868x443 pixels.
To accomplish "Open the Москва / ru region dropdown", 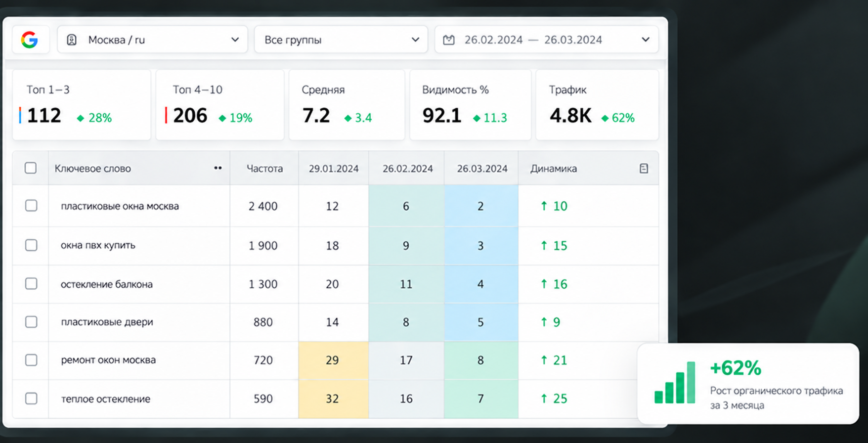I will [x=152, y=40].
